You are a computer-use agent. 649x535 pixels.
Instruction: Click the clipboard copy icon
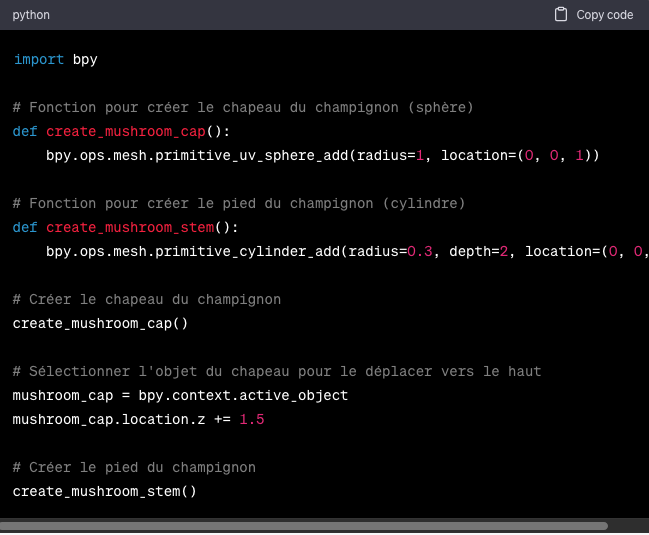561,14
